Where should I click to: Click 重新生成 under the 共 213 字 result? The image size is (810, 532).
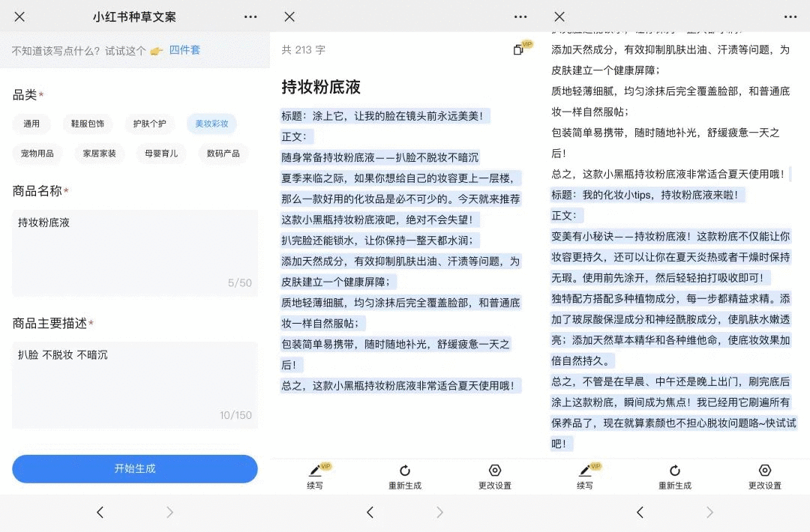pos(405,477)
